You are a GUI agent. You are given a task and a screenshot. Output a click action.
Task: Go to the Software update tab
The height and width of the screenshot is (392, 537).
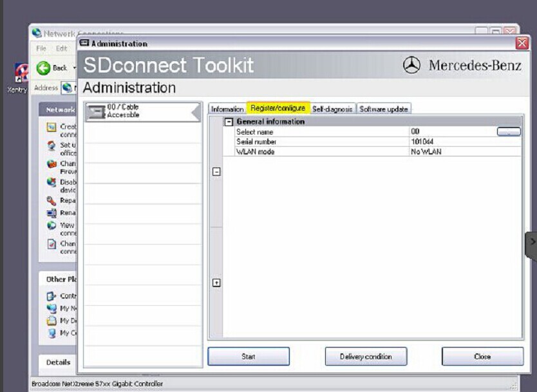384,109
